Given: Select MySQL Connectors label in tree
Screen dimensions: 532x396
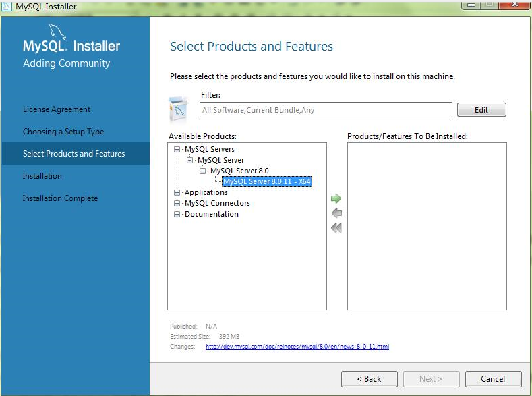Looking at the screenshot, I should (x=217, y=203).
